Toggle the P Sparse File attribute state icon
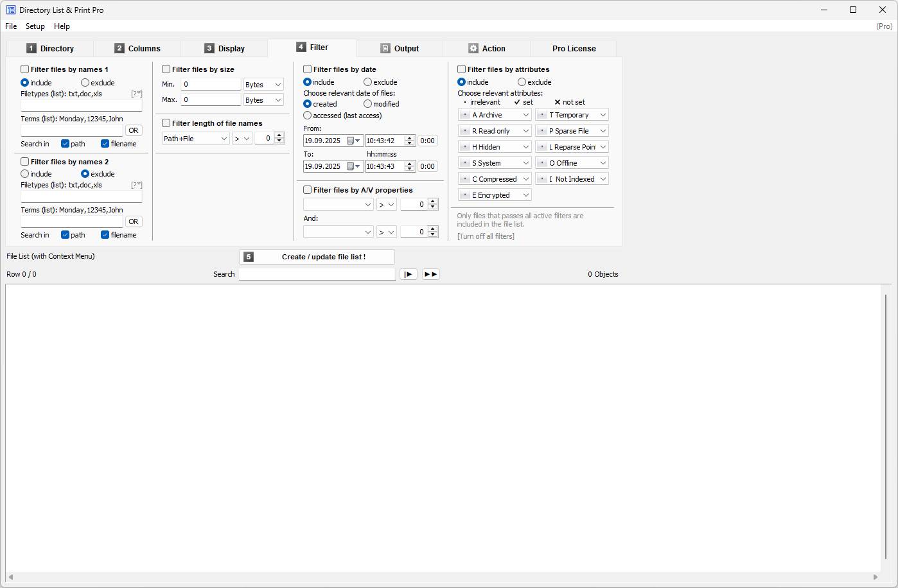898x588 pixels. coord(542,131)
